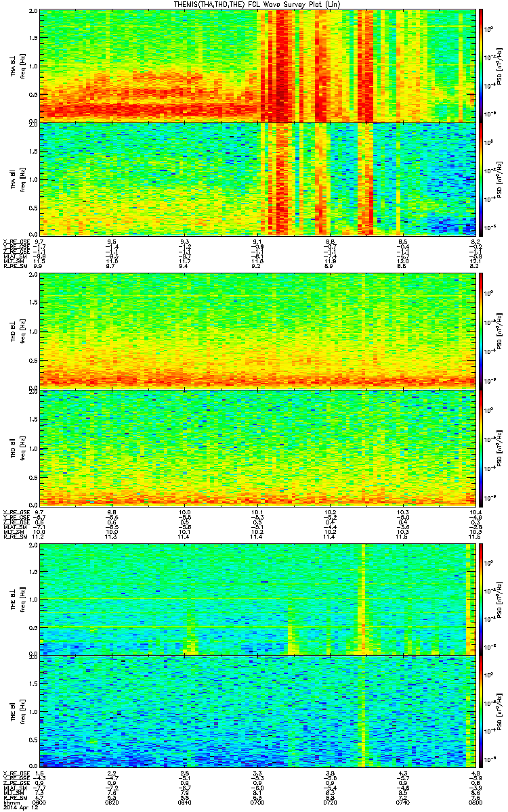The width and height of the screenshot is (508, 812).
Task: Click the THA BL freq [Hz] axis label
Action: [x=22, y=66]
